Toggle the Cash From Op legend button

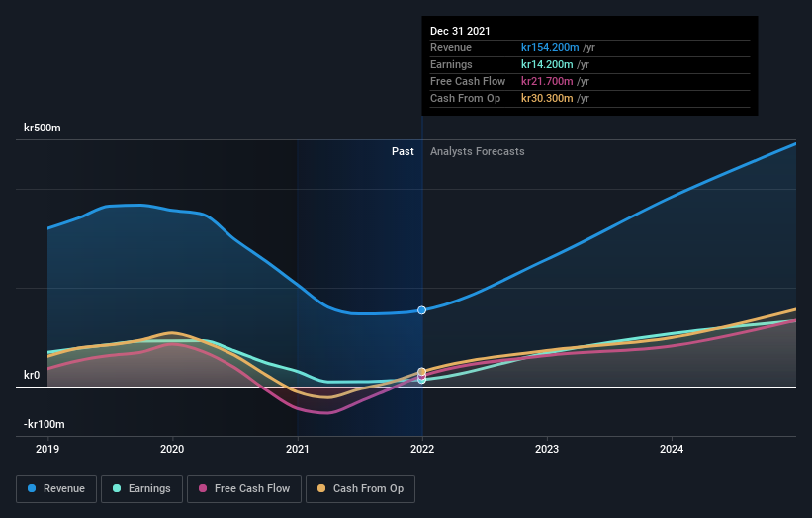tap(360, 489)
